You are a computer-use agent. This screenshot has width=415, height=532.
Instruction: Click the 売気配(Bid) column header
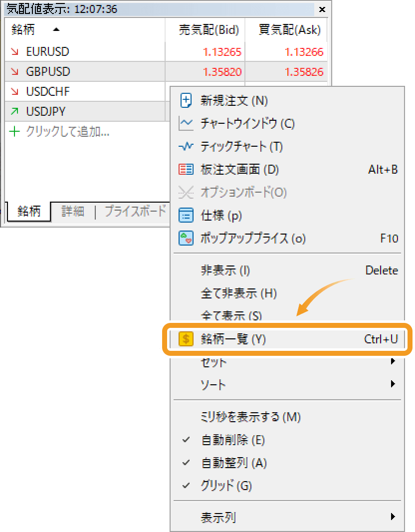[205, 30]
